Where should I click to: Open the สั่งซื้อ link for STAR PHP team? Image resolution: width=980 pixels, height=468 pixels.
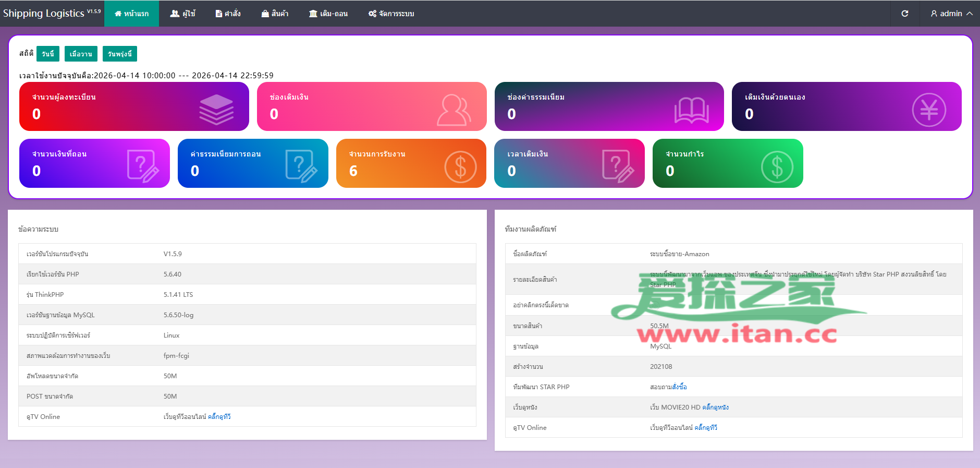[679, 387]
